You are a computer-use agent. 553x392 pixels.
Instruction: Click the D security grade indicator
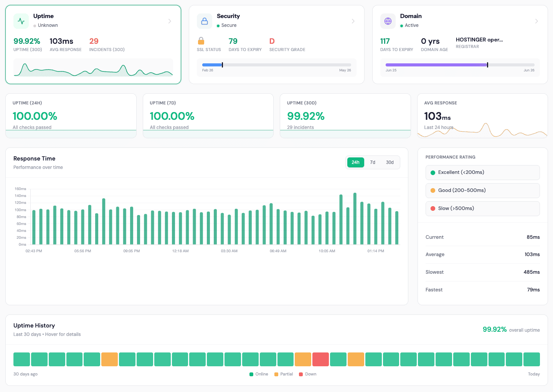[272, 41]
